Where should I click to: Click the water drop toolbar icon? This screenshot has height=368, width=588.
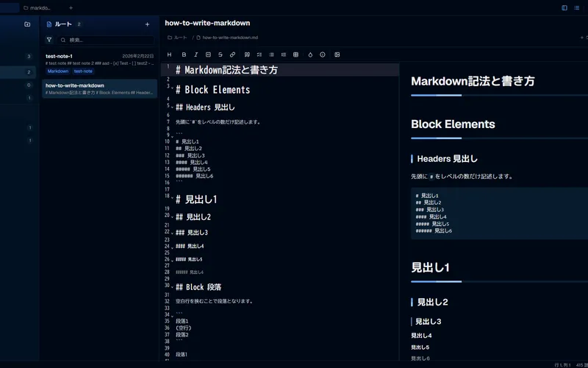[310, 54]
